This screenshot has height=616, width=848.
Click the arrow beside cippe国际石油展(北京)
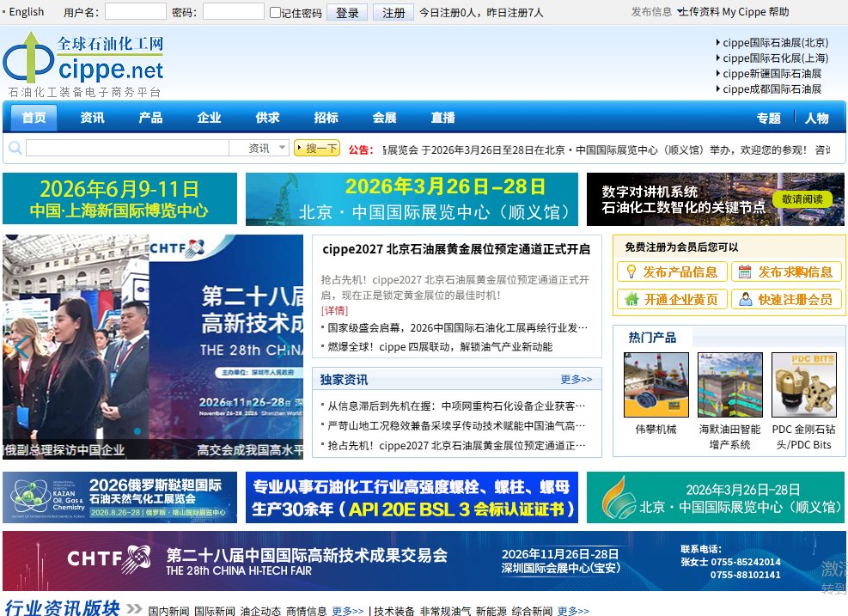point(720,41)
